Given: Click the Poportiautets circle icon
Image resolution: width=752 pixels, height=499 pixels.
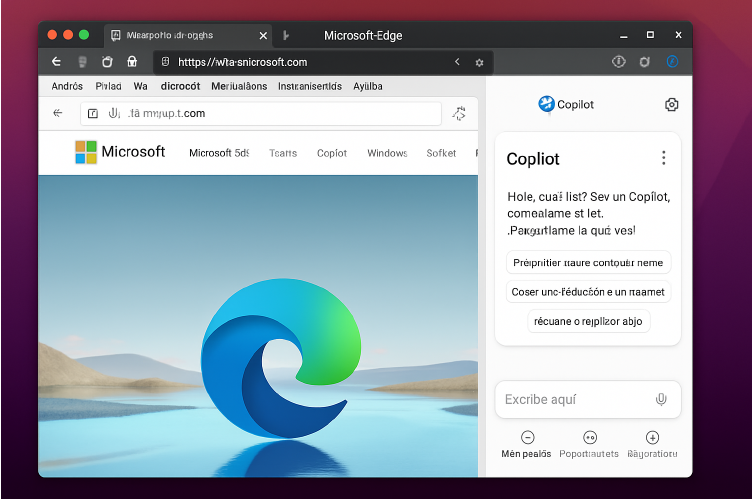Looking at the screenshot, I should pyautogui.click(x=590, y=437).
